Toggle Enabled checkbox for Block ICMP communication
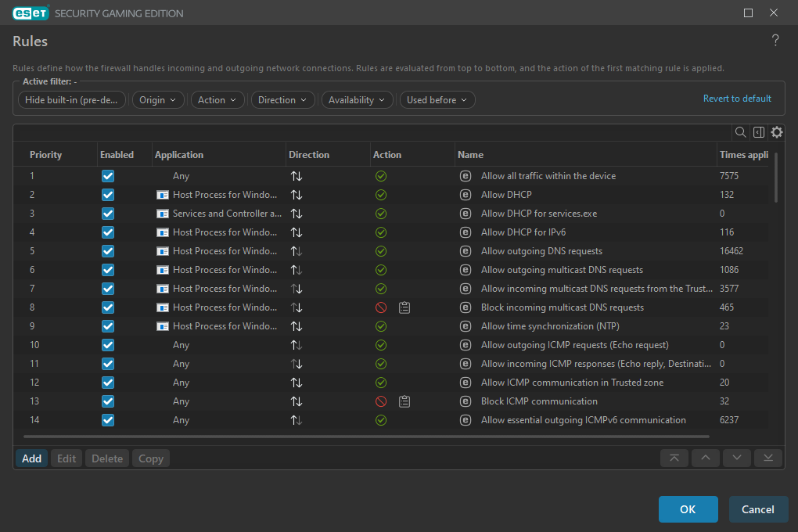798x532 pixels. 108,401
